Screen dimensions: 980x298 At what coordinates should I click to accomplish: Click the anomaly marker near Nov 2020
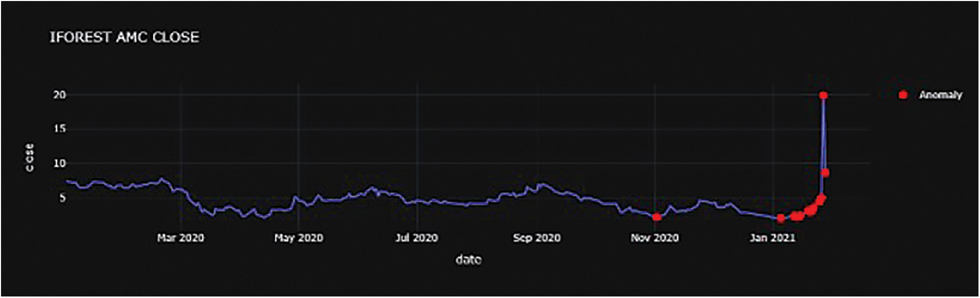point(657,217)
